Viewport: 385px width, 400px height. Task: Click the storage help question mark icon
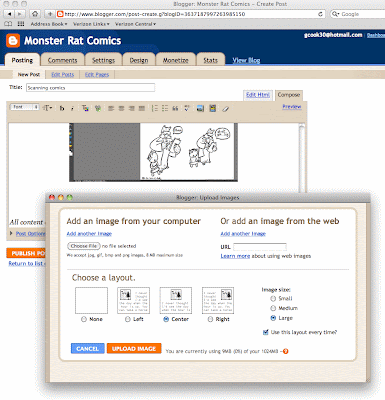pyautogui.click(x=285, y=351)
